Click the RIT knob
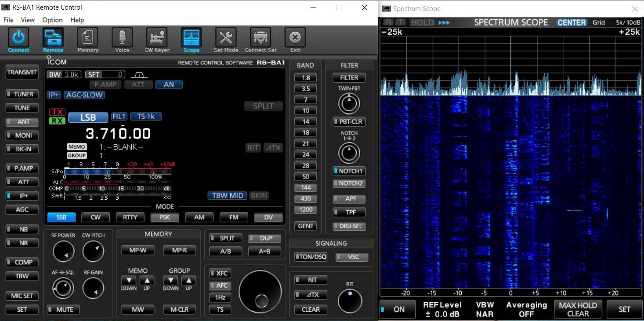This screenshot has width=644, height=321. (350, 301)
